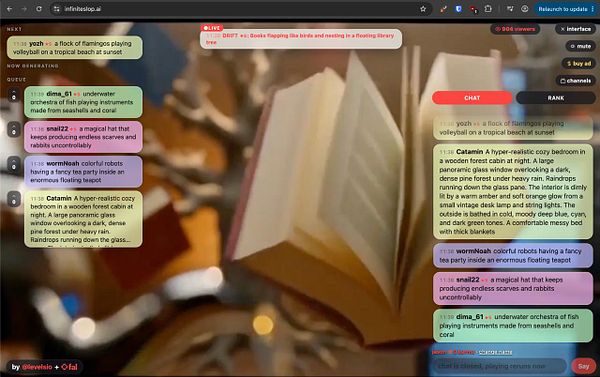Click the buy ad button
The height and width of the screenshot is (377, 600).
(x=579, y=64)
